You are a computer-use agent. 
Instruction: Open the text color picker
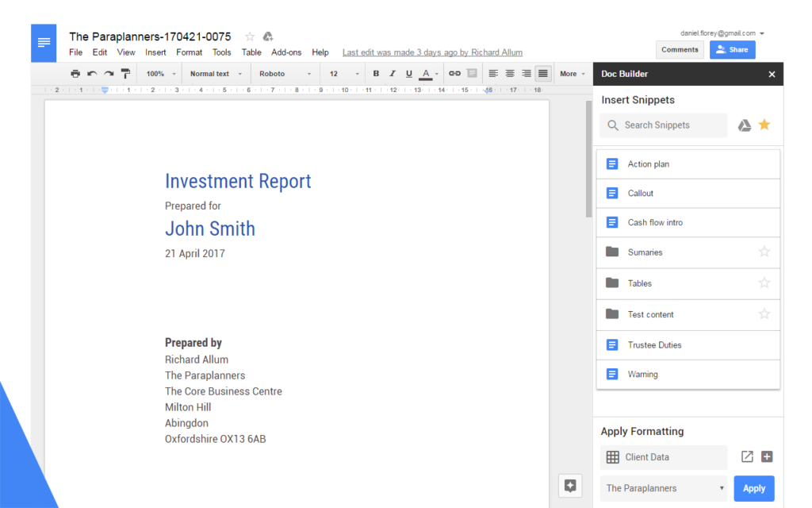[x=427, y=73]
